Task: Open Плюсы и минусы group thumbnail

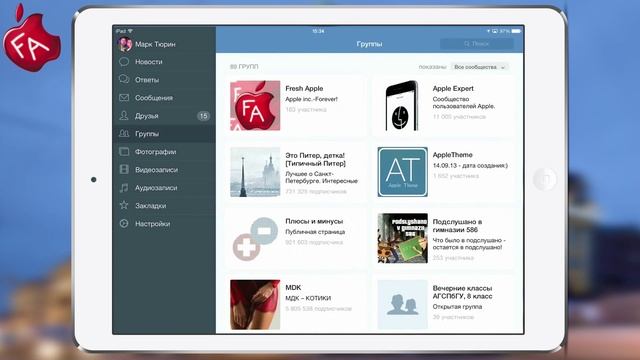Action: coord(255,238)
